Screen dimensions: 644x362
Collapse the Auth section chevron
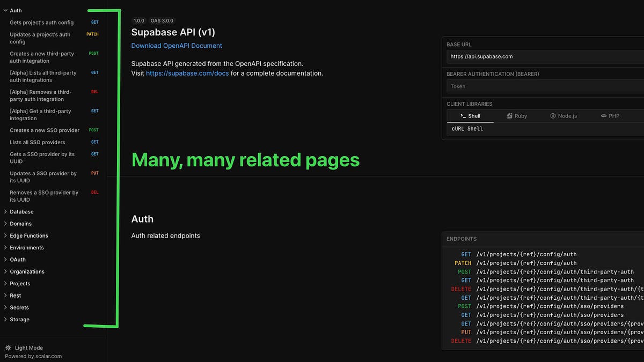[5, 11]
